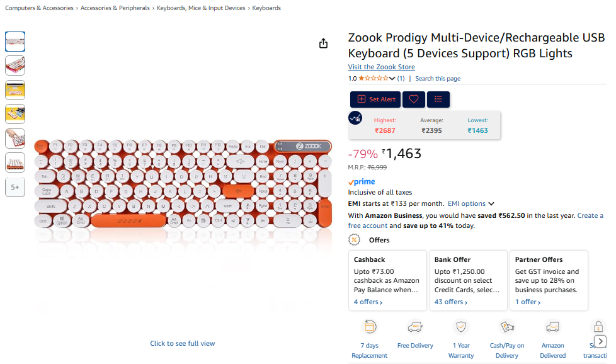Click the Cash/Pay on Delivery icon
This screenshot has height=364, width=616.
pos(507,327)
